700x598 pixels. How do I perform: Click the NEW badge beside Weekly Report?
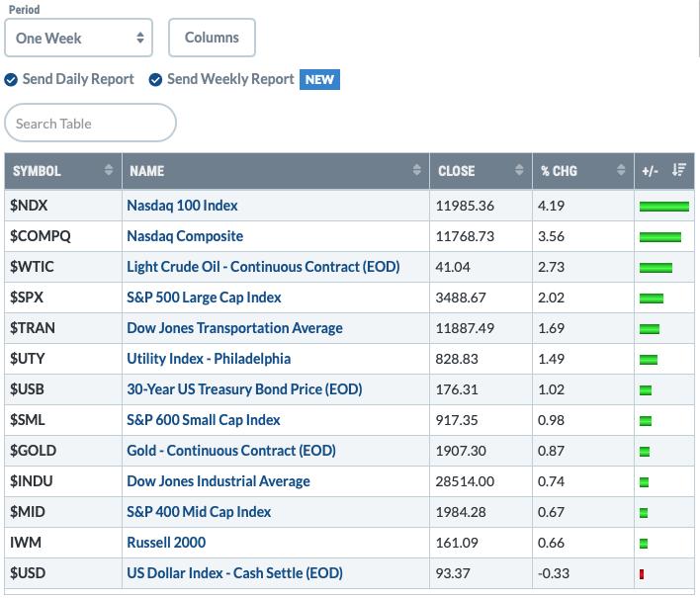(319, 79)
